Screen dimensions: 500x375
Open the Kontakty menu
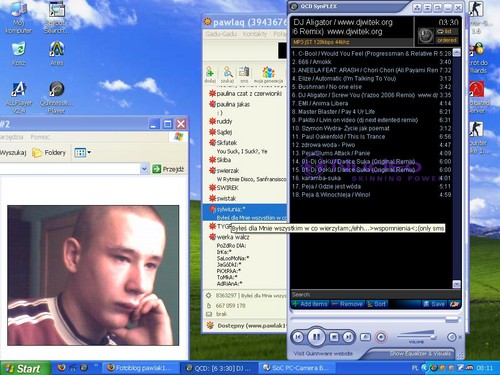[x=255, y=34]
